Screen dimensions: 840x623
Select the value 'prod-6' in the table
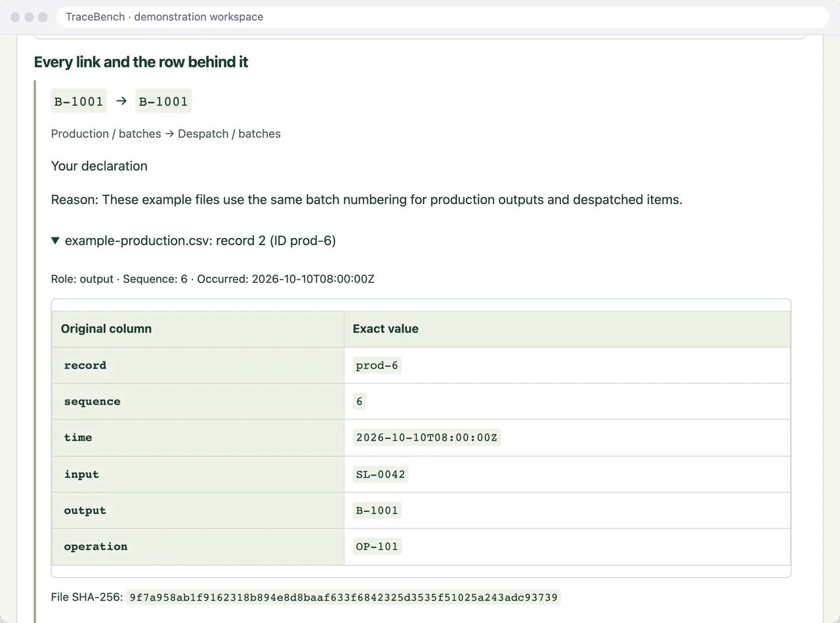(x=377, y=365)
